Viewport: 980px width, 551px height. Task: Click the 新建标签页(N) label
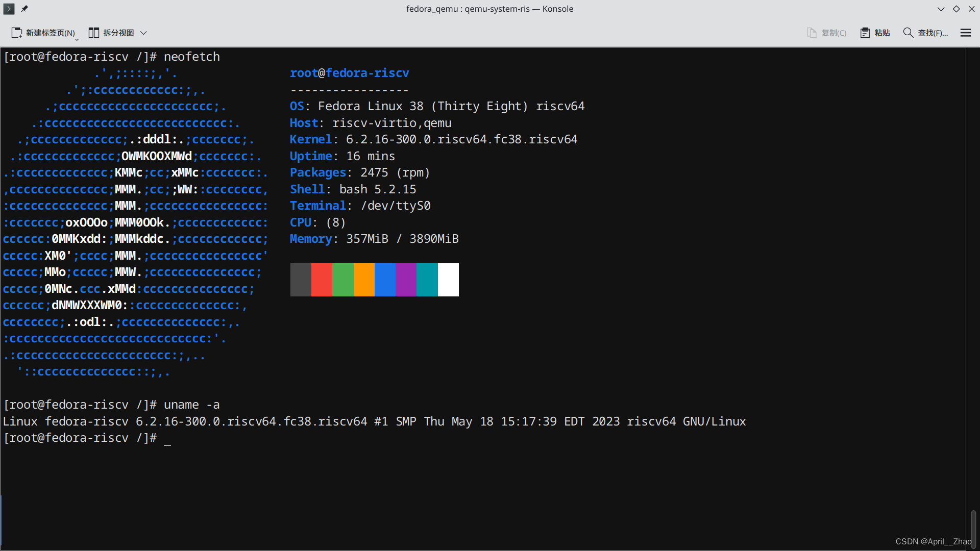point(51,33)
